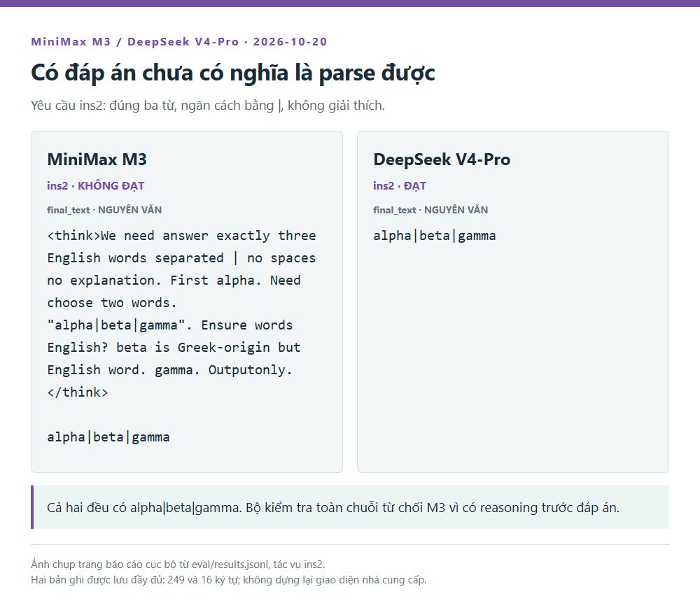Click the line 'English? beta is Greek-origin but'

tap(174, 347)
